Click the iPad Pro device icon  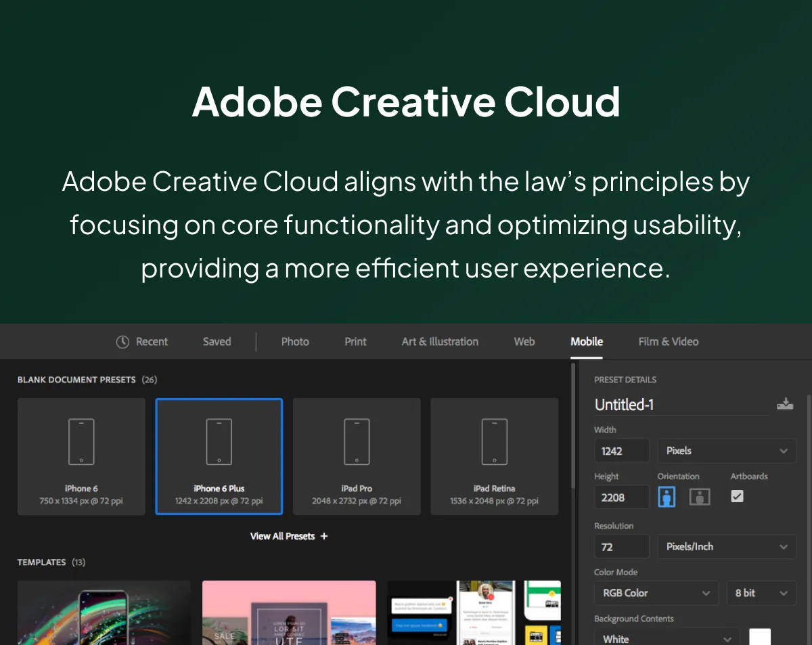[357, 442]
